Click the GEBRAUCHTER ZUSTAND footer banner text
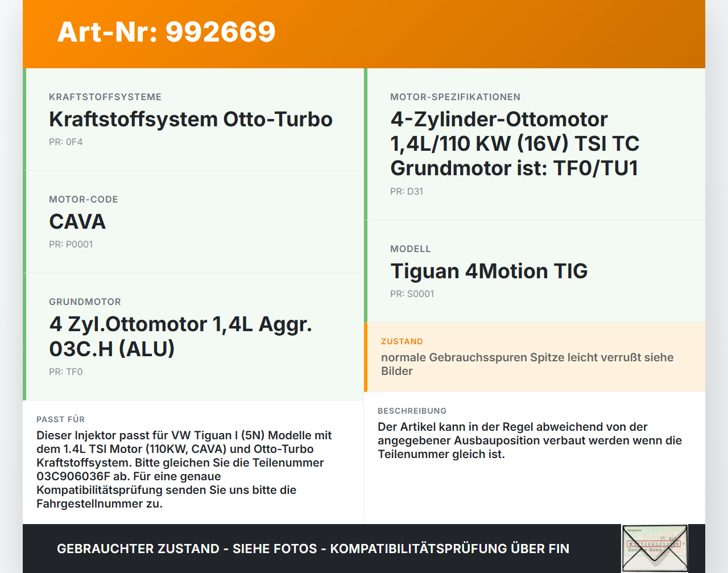This screenshot has width=728, height=573. click(x=313, y=549)
